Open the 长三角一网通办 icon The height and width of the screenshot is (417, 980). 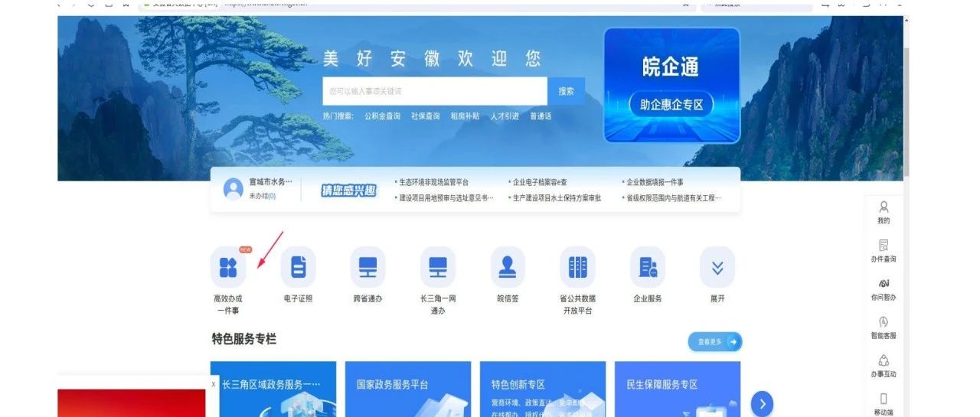click(x=438, y=267)
